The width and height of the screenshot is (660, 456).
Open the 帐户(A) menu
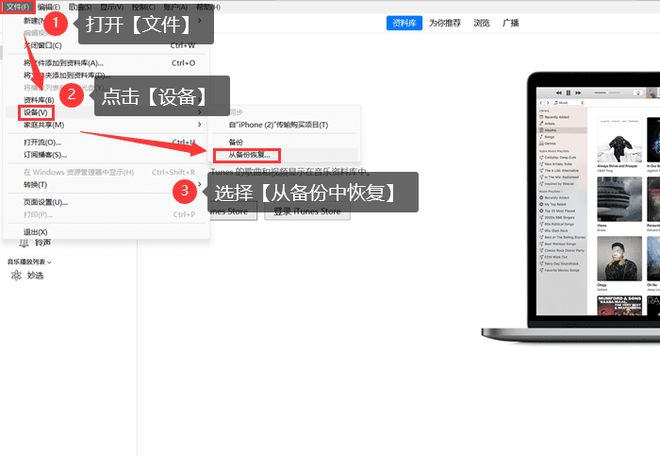[x=176, y=7]
